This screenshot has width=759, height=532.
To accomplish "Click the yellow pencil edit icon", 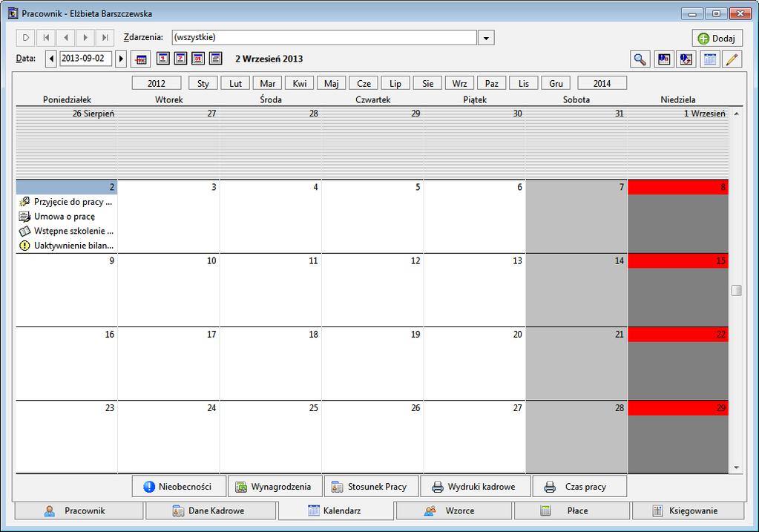I will [732, 59].
